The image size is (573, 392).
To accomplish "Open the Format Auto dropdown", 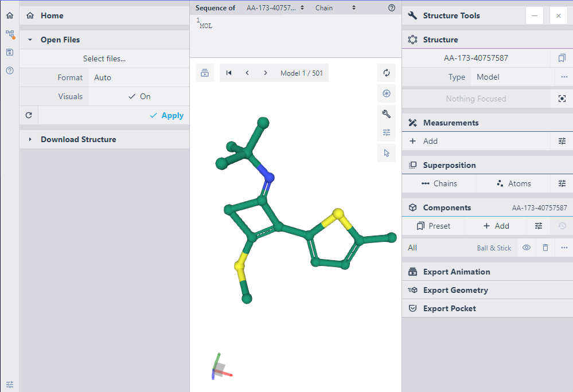I will (x=139, y=77).
